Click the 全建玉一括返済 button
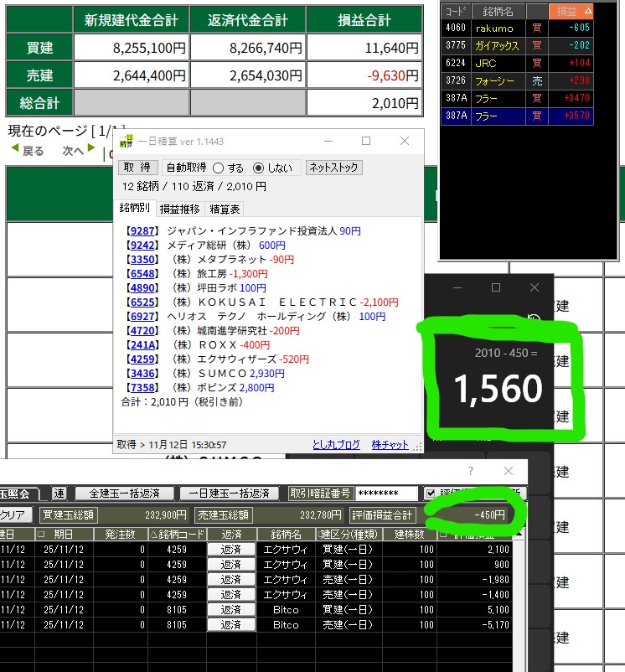 coord(124,494)
